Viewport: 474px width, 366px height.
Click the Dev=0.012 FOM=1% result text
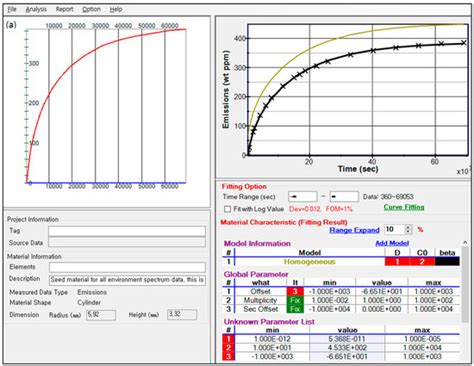click(321, 209)
